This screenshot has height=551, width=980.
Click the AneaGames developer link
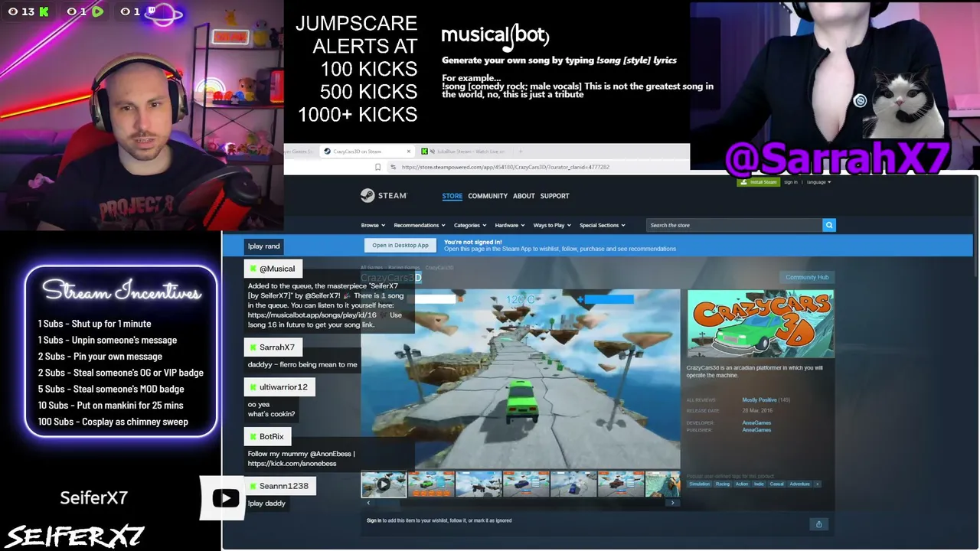pos(756,422)
